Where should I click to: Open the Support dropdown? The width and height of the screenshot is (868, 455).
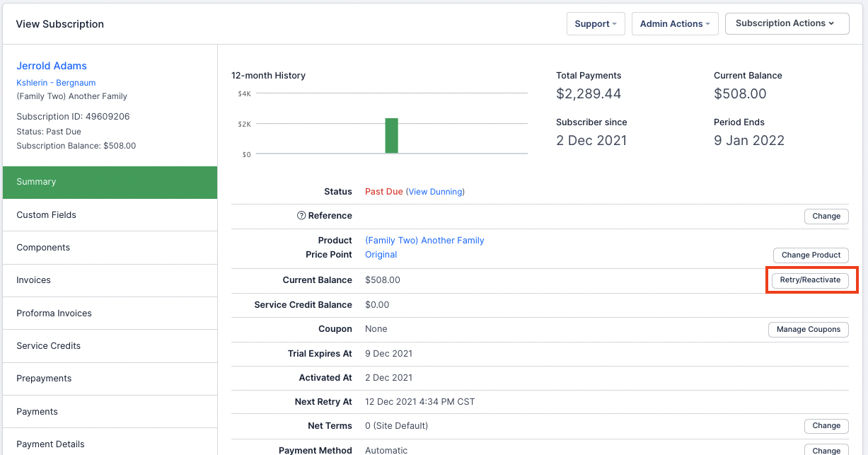pyautogui.click(x=596, y=23)
